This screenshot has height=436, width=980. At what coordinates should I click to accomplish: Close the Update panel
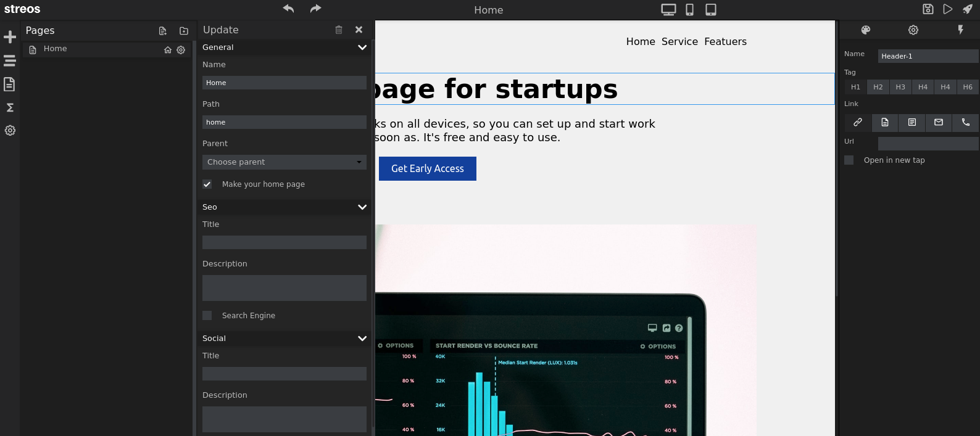pyautogui.click(x=359, y=30)
